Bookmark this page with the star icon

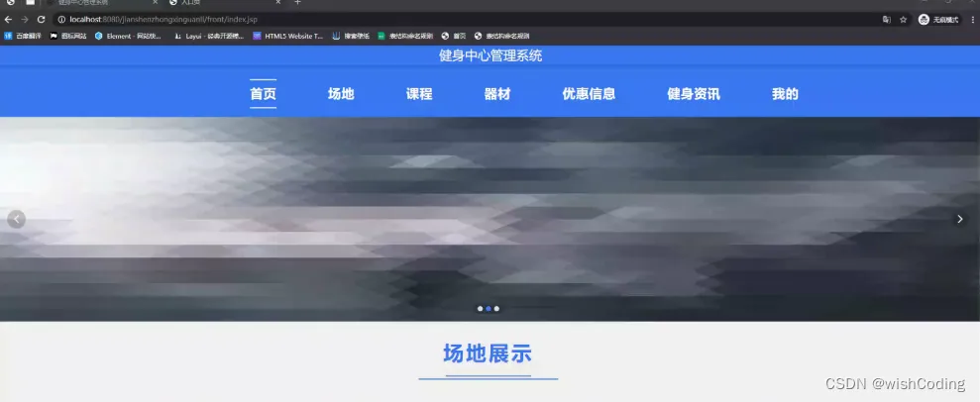pyautogui.click(x=903, y=20)
